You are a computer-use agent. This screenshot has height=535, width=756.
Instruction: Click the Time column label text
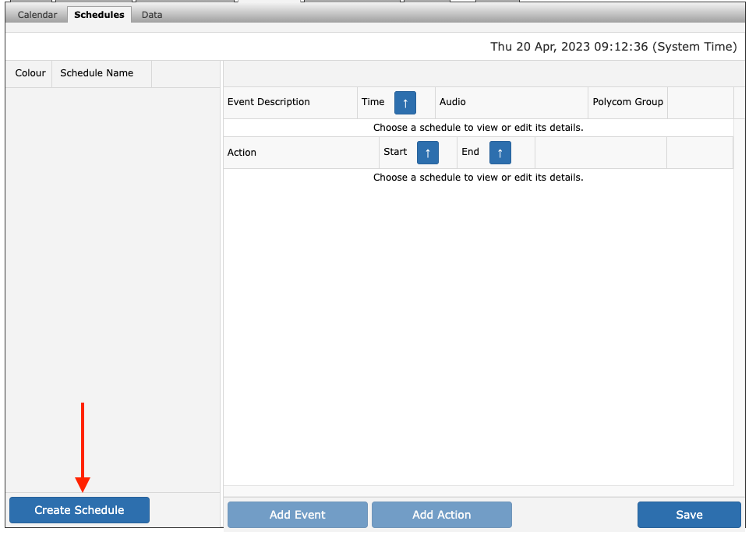373,102
